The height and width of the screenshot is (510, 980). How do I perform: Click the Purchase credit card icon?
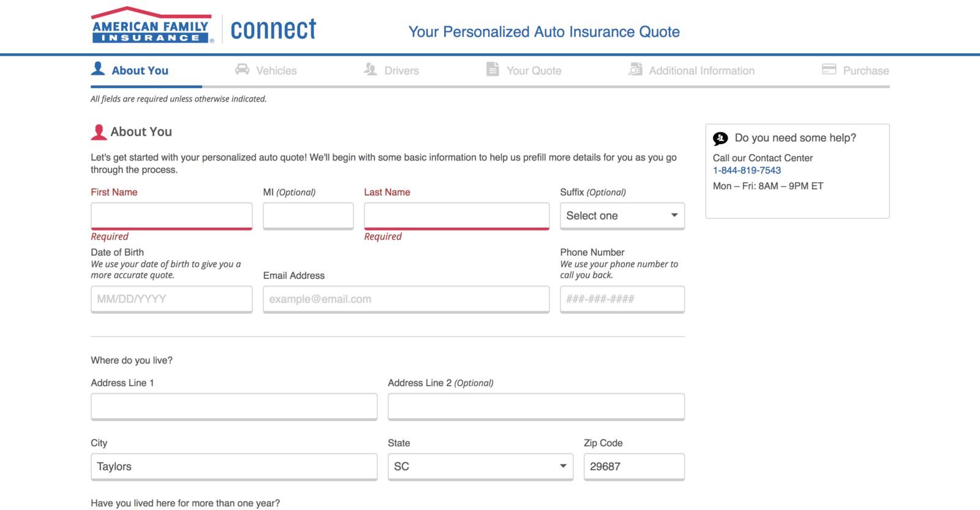(829, 69)
